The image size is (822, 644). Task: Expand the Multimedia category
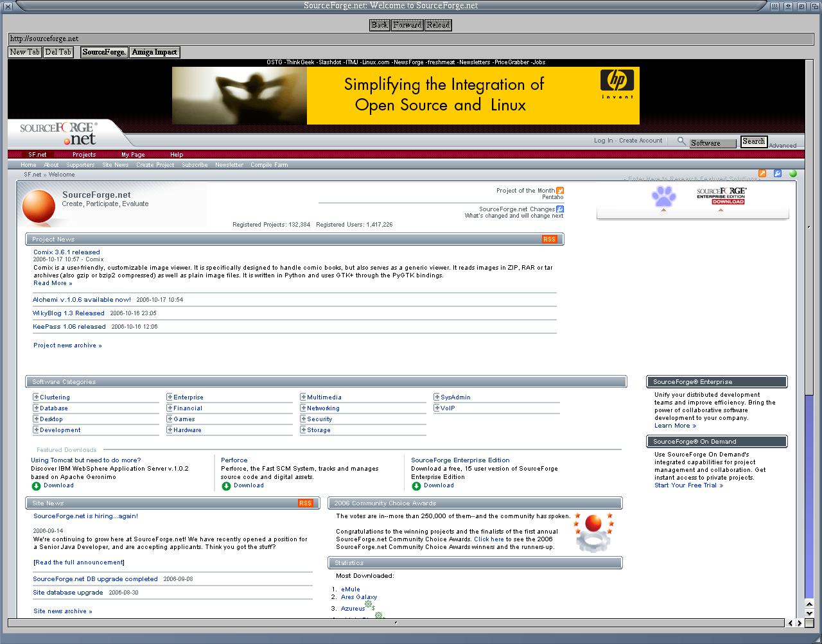click(303, 397)
